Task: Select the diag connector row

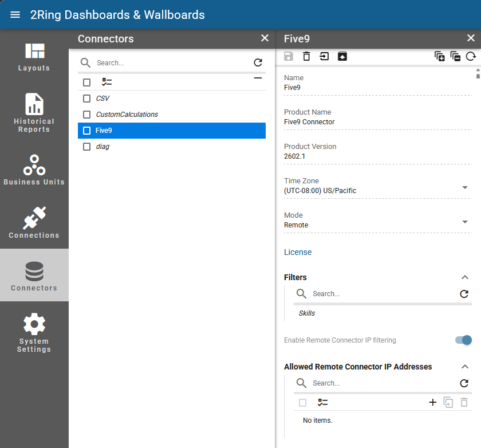Action: 172,147
